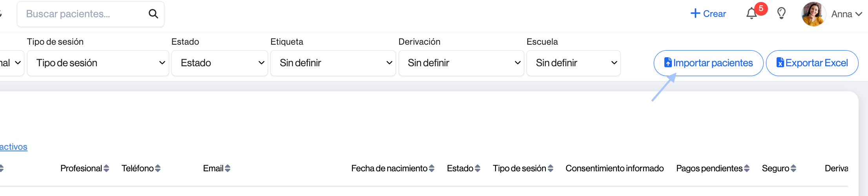Click the search magnifier icon
Viewport: 868px width, 196px height.
(153, 14)
